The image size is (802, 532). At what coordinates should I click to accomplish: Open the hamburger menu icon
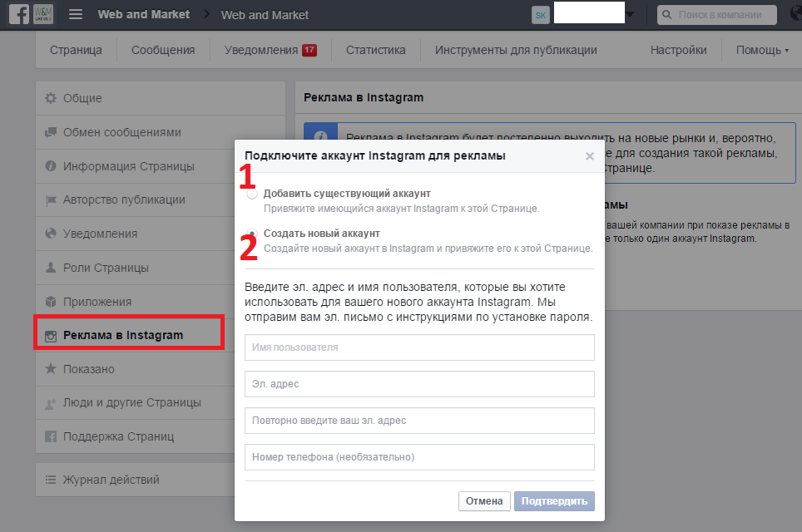click(x=76, y=15)
